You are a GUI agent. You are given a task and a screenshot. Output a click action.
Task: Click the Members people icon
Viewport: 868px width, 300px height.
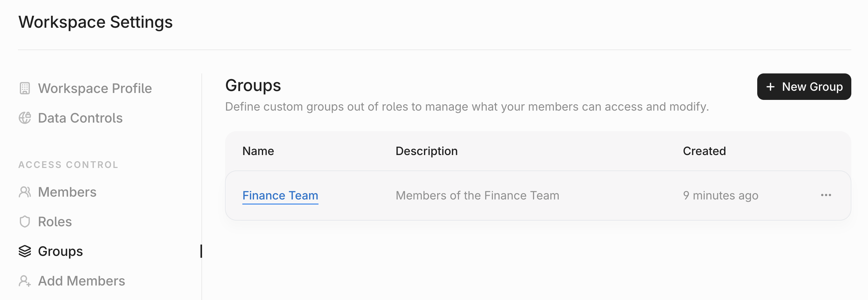point(25,192)
